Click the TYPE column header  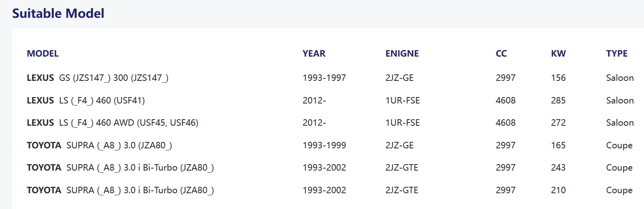point(617,54)
